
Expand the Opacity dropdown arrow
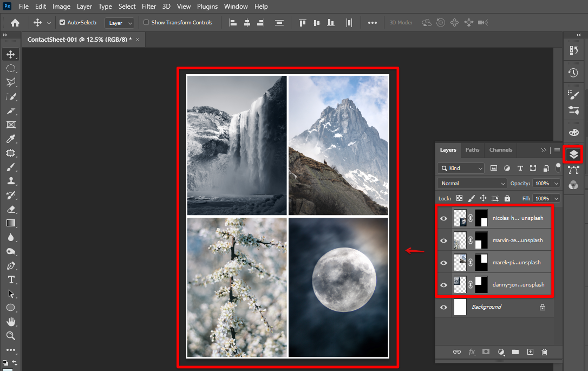[556, 184]
